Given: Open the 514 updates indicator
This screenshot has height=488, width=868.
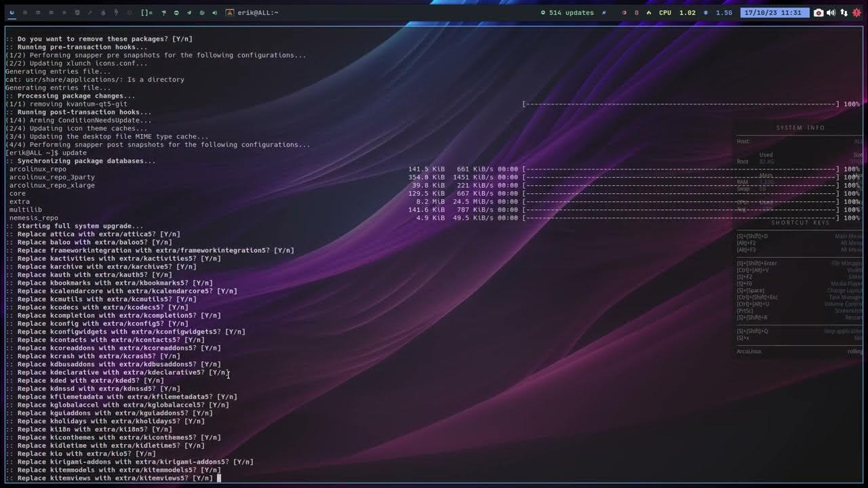Looking at the screenshot, I should (x=567, y=12).
